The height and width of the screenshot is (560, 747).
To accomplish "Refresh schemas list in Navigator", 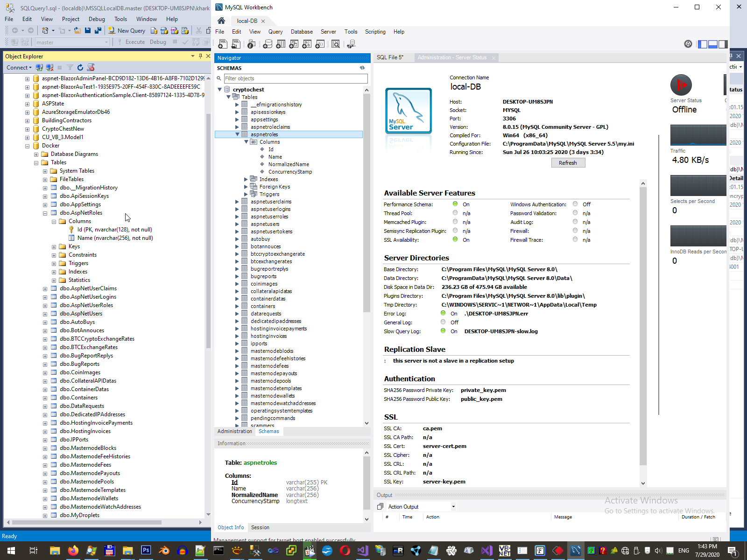I will [362, 68].
